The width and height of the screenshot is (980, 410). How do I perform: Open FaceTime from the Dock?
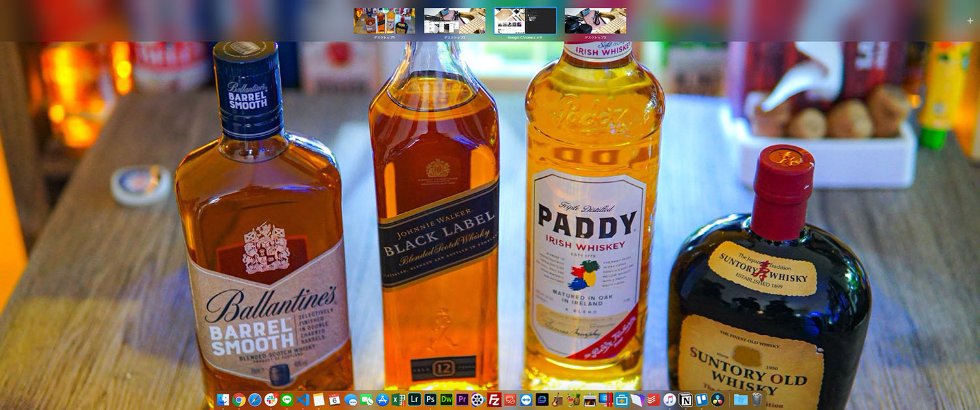[367, 400]
